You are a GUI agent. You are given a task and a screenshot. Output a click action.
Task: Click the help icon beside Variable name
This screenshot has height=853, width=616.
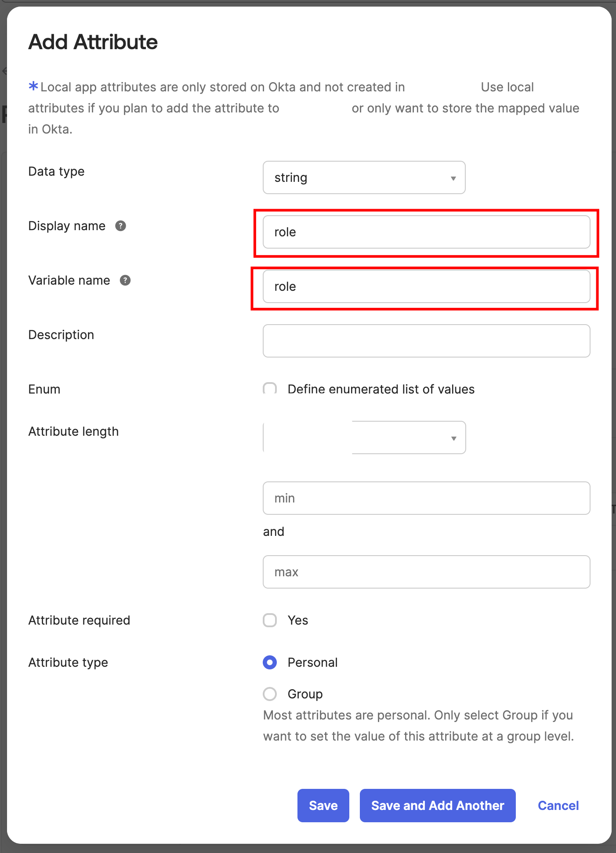125,280
